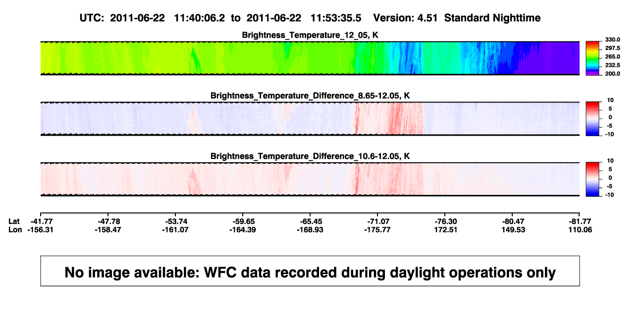Click the 12.05 brightness temperature swath image
644x330 pixels.
pos(310,58)
